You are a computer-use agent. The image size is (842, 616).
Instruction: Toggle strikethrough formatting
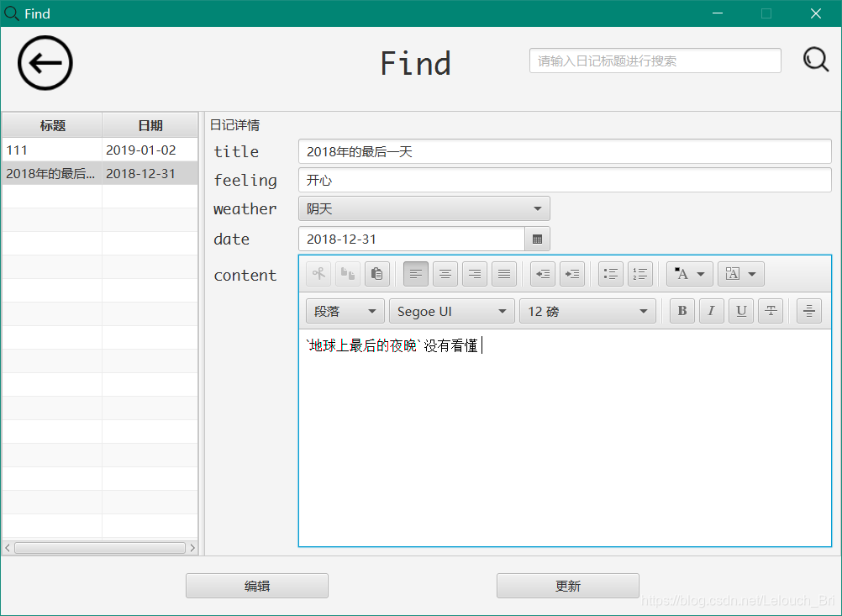tap(770, 311)
